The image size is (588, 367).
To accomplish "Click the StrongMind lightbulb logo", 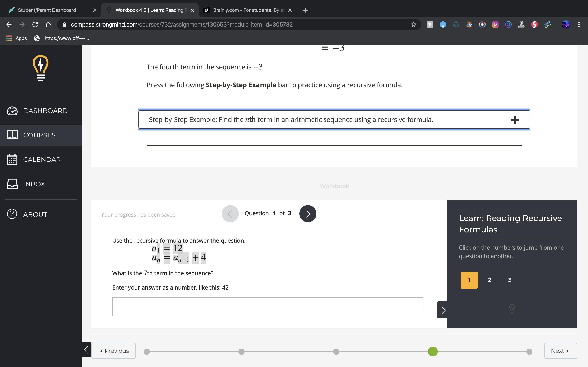I will click(x=41, y=68).
